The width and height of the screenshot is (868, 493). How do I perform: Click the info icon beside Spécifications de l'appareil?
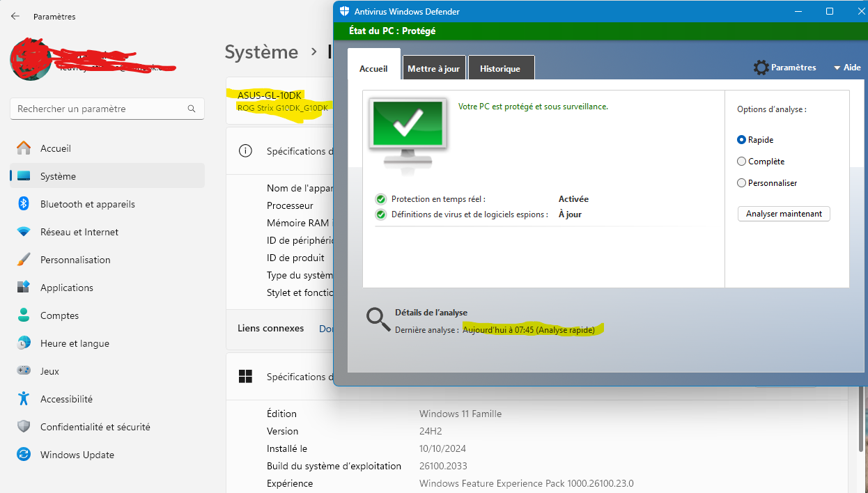pos(245,151)
